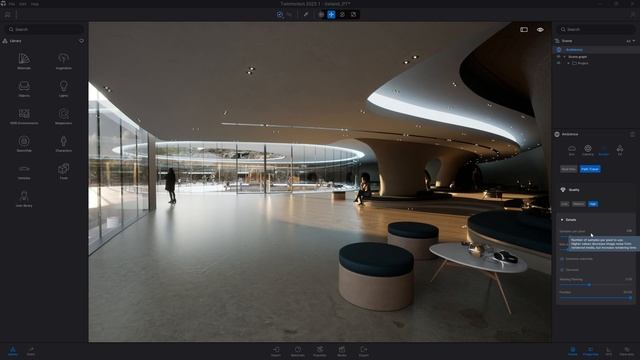Switch renderer to Path tracer
Image resolution: width=640 pixels, height=360 pixels.
(590, 169)
